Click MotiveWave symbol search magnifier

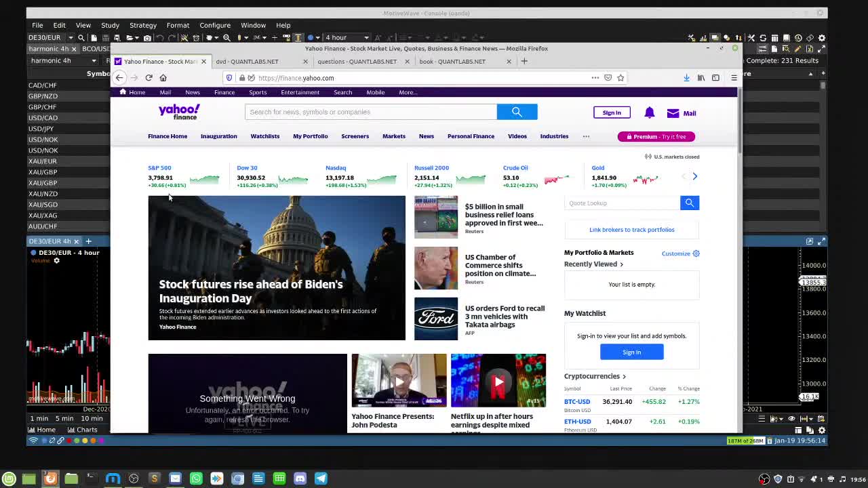[81, 38]
